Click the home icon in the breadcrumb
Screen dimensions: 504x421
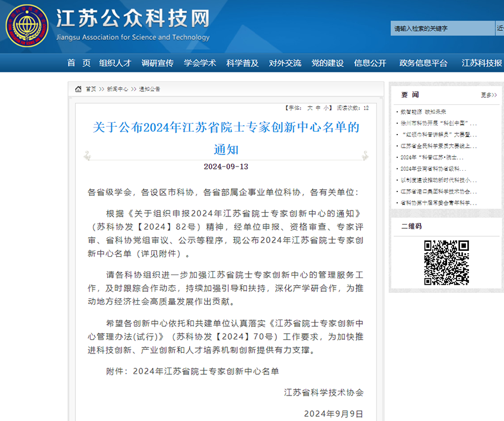tap(78, 89)
